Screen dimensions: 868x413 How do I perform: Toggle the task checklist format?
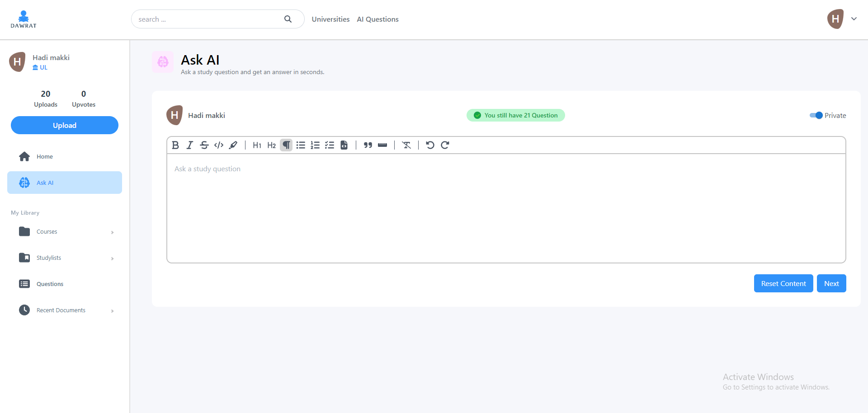pos(330,145)
